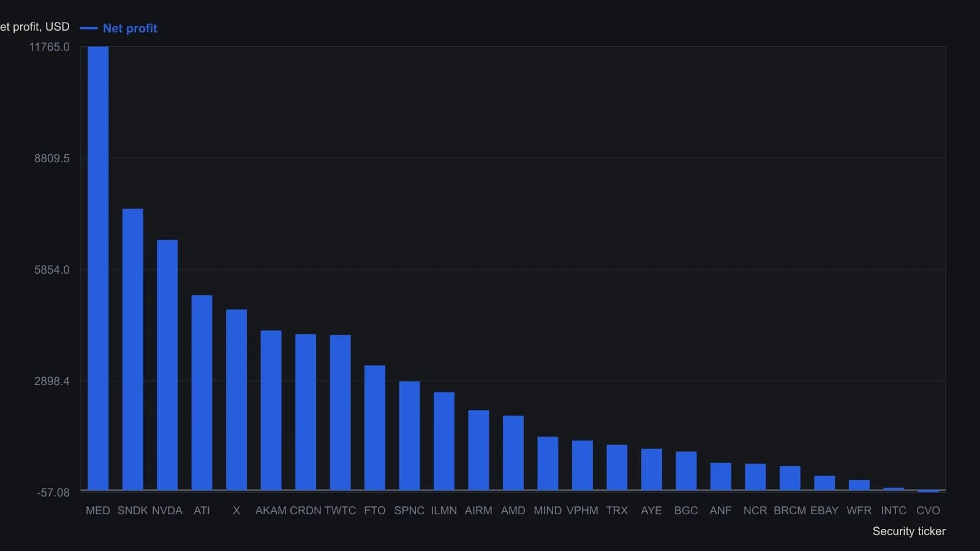Click the AMD ticker label

pos(513,511)
